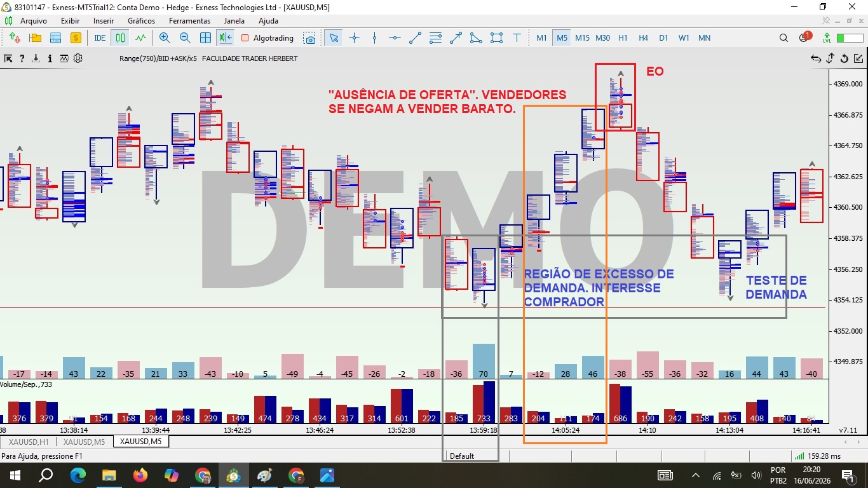
Task: Open indicator settings gear icon
Action: [x=78, y=58]
